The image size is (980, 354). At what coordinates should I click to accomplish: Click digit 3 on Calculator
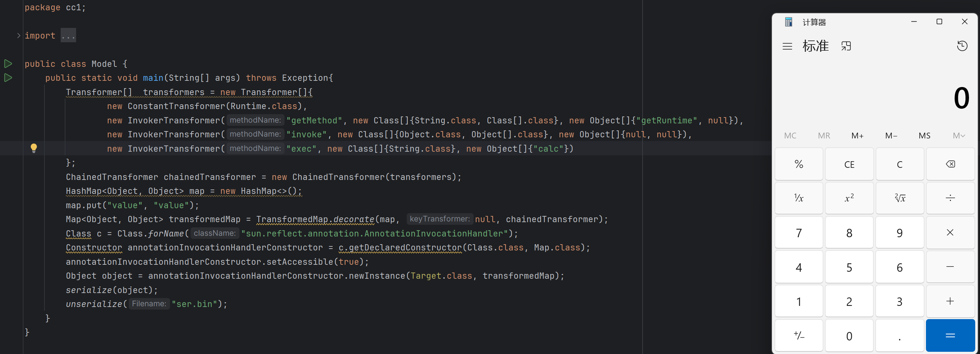coord(899,301)
